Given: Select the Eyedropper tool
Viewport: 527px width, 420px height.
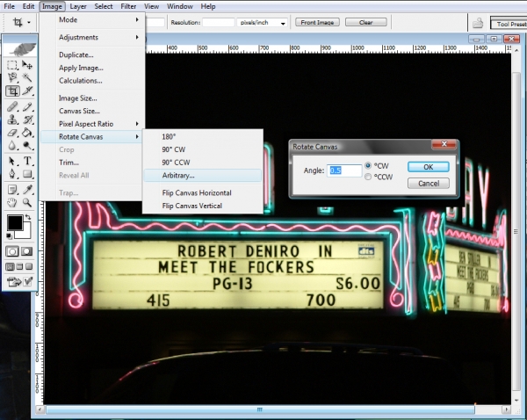Looking at the screenshot, I should coord(27,190).
